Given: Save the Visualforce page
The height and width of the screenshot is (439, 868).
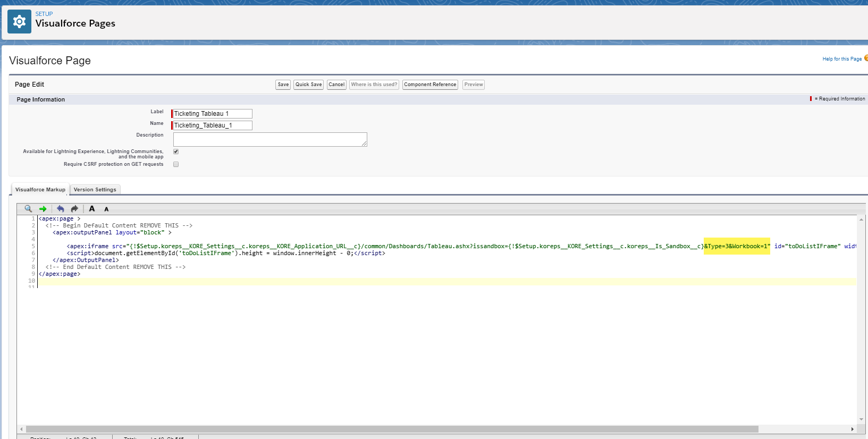Looking at the screenshot, I should tap(283, 85).
